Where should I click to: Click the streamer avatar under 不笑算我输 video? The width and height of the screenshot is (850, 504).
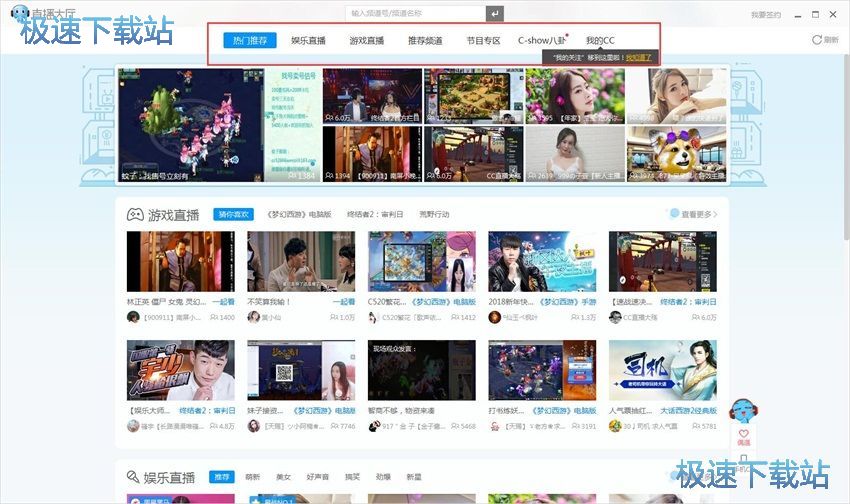(253, 317)
